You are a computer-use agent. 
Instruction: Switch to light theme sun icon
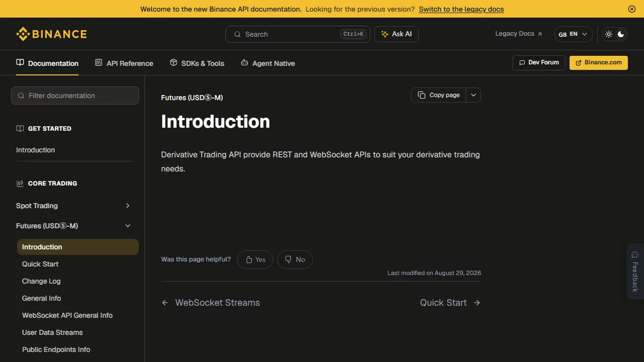pos(609,34)
